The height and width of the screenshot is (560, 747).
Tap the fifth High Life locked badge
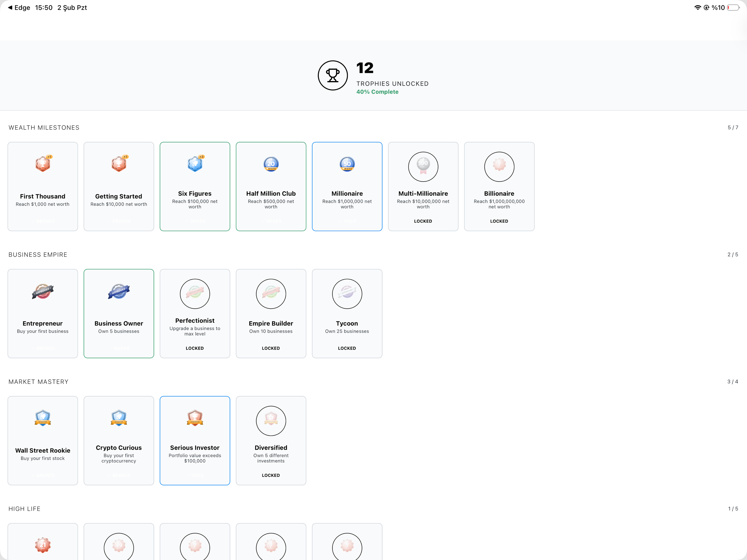tap(347, 547)
